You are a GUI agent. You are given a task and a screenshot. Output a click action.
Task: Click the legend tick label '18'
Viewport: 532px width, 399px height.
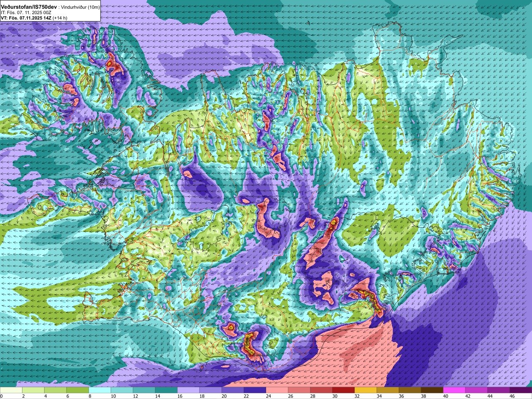click(x=202, y=396)
